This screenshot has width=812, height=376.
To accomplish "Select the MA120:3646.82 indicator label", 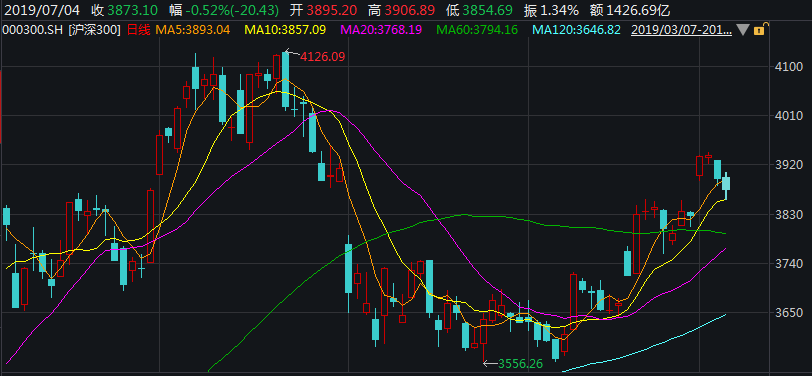I will [576, 30].
